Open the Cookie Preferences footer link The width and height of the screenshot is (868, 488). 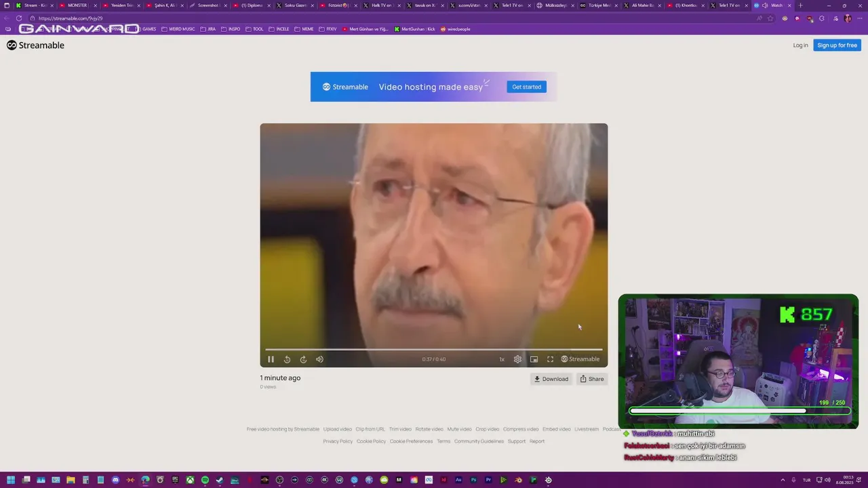tap(411, 441)
